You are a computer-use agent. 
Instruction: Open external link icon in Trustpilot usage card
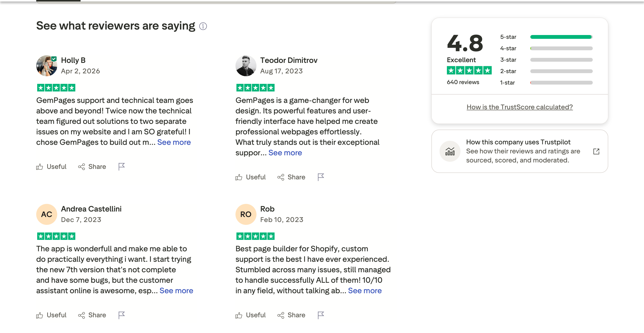[596, 151]
